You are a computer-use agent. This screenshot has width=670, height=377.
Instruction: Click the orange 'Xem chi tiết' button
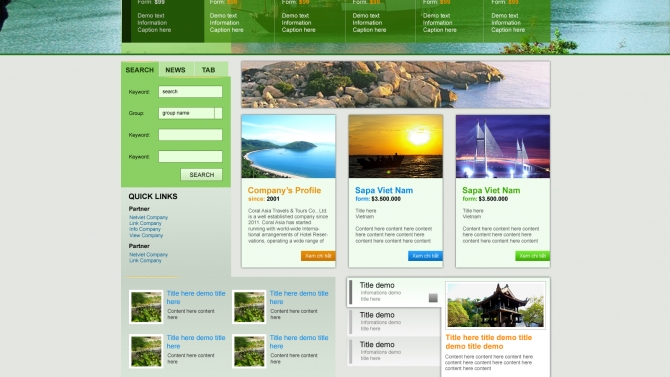tap(318, 256)
